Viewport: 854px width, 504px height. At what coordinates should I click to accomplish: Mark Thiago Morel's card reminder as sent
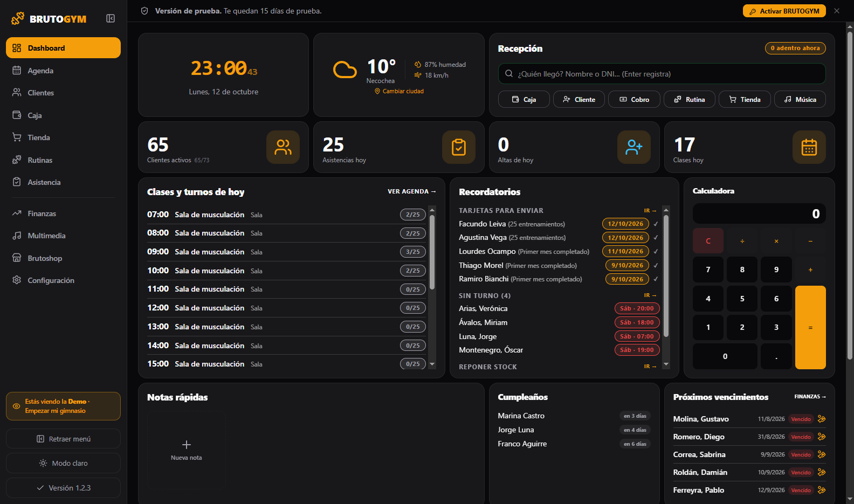[x=656, y=265]
